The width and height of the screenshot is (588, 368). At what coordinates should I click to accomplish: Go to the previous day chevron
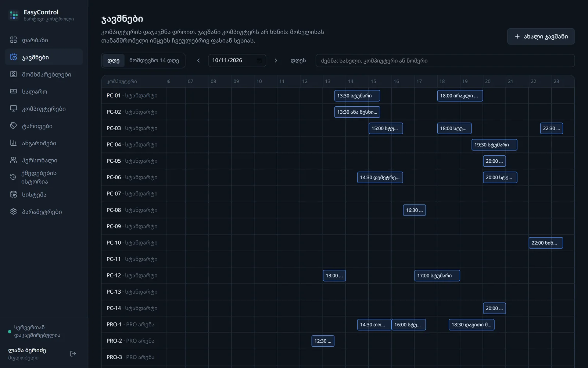point(198,61)
